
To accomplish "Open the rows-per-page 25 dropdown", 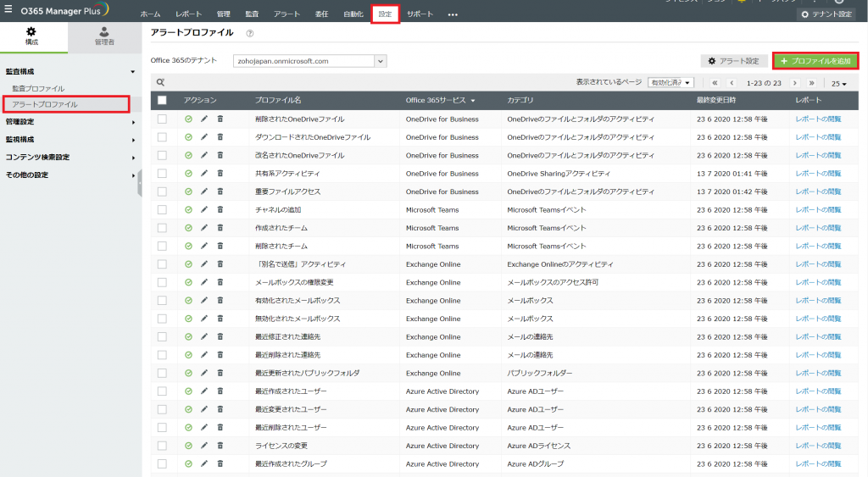I will 838,83.
